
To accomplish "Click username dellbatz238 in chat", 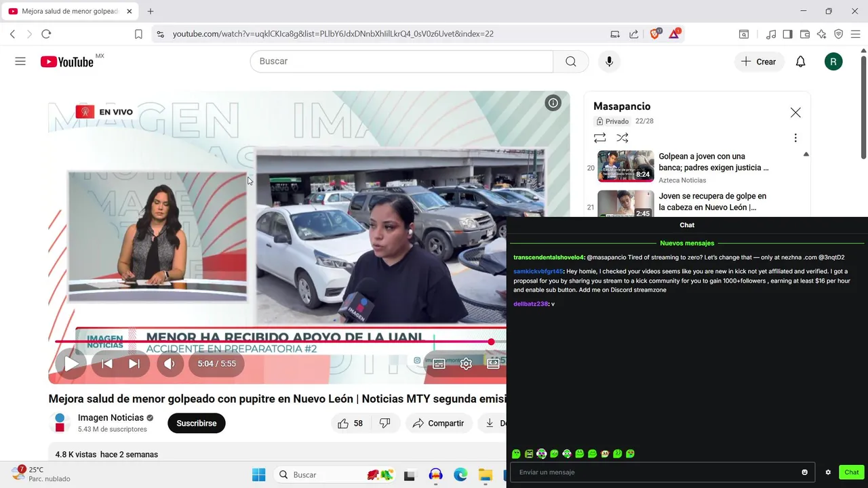I will point(531,304).
